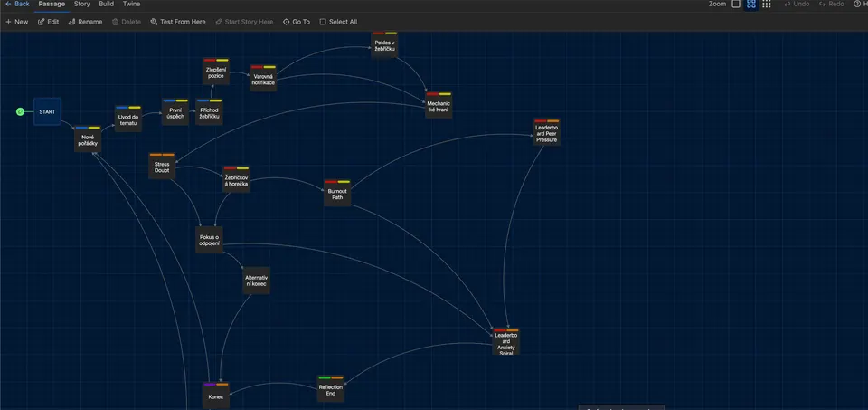Select the medium zoom grid icon

pyautogui.click(x=751, y=4)
